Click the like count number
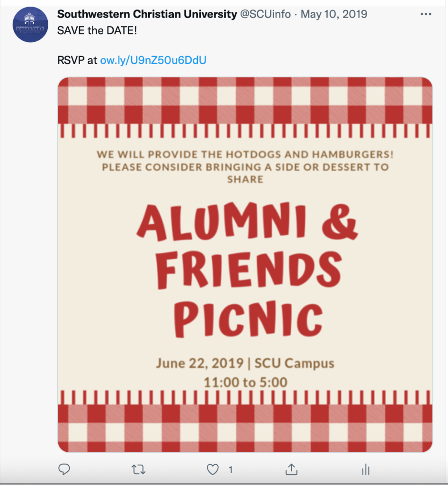The height and width of the screenshot is (485, 448). tap(231, 470)
